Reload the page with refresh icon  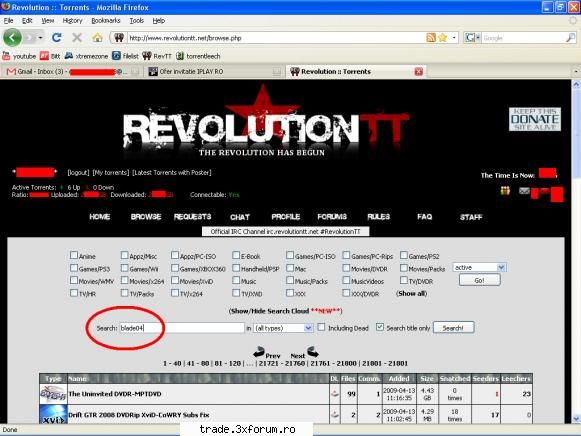pos(57,37)
